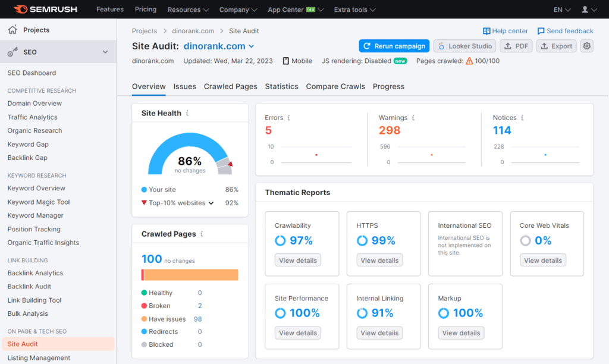The width and height of the screenshot is (609, 364).
Task: Open the App Center dropdown
Action: coord(295,10)
